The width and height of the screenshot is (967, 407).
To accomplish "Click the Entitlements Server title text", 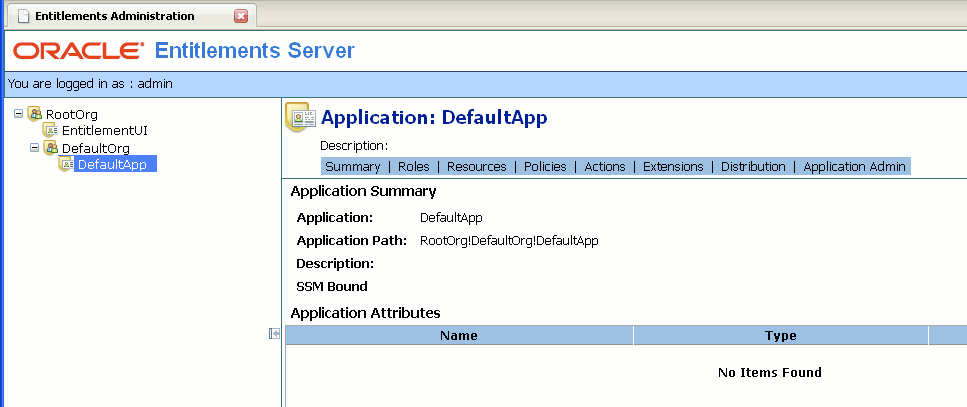I will tap(255, 51).
